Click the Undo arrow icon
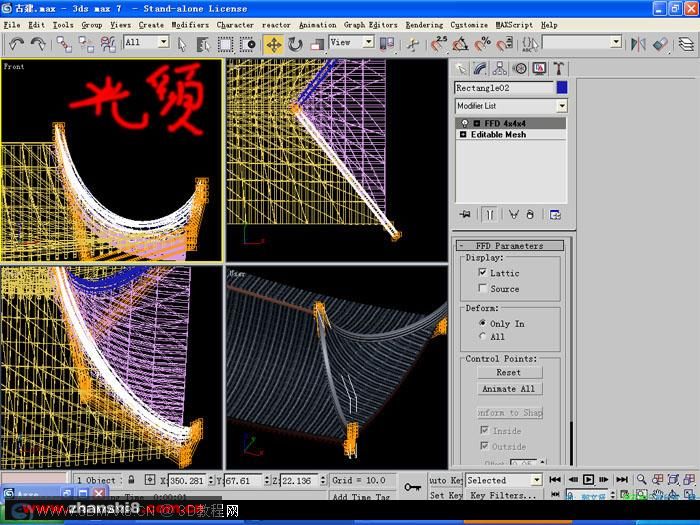 pos(16,44)
